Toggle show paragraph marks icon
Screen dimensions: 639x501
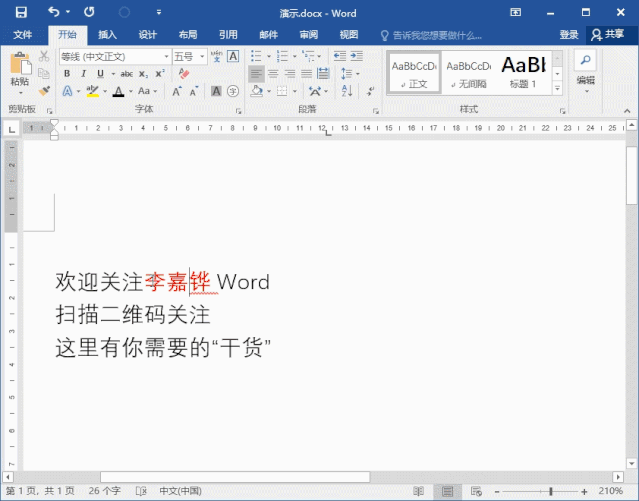[x=370, y=91]
